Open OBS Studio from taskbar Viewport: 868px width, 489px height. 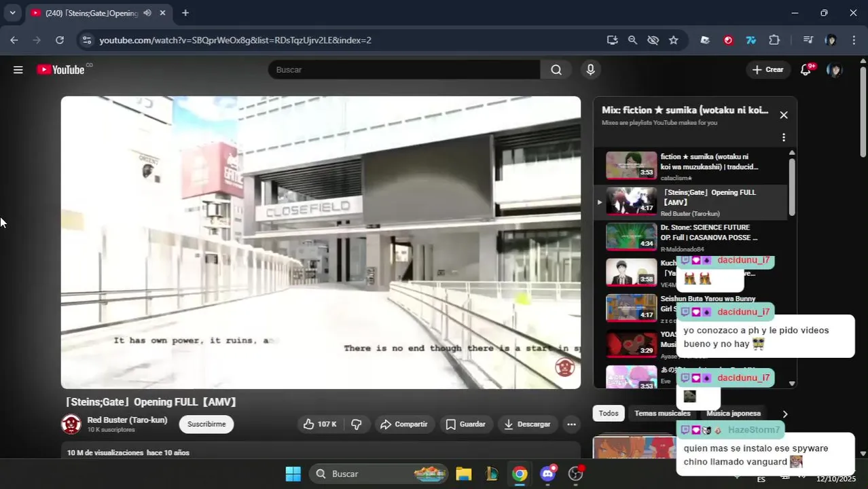point(576,473)
